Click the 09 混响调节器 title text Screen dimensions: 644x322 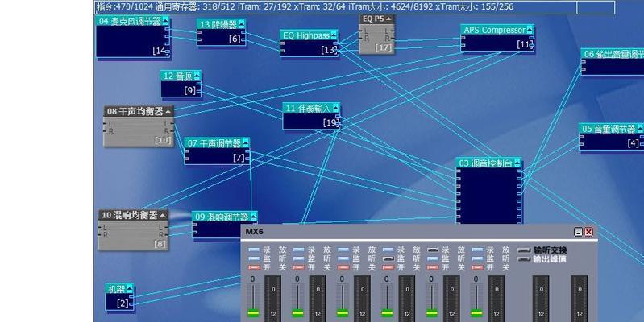pos(222,217)
